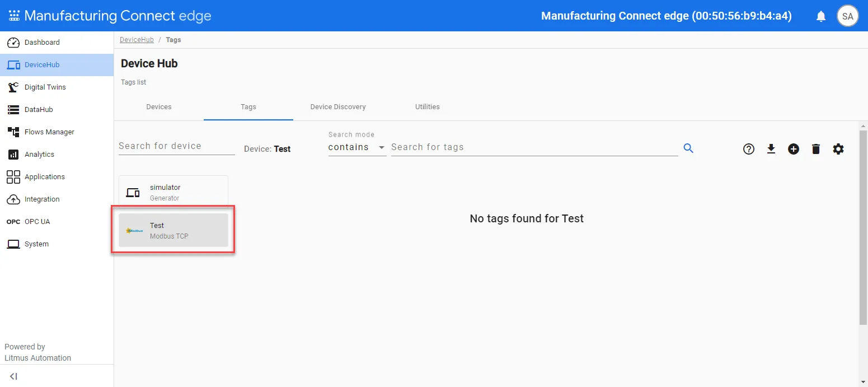Viewport: 868px width, 387px height.
Task: Click the delete tags trash icon
Action: click(816, 149)
